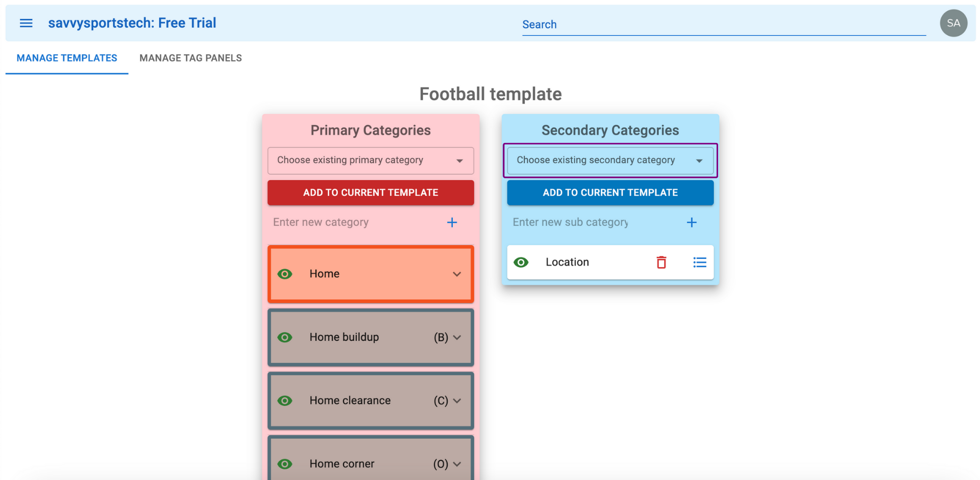Viewport: 980px width, 480px height.
Task: Open the hamburger navigation menu
Action: pos(26,23)
